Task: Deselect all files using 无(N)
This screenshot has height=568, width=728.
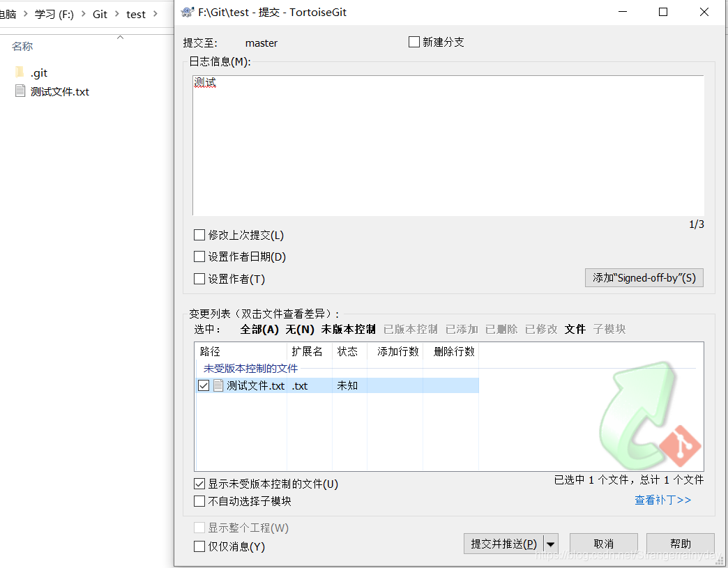Action: (299, 329)
